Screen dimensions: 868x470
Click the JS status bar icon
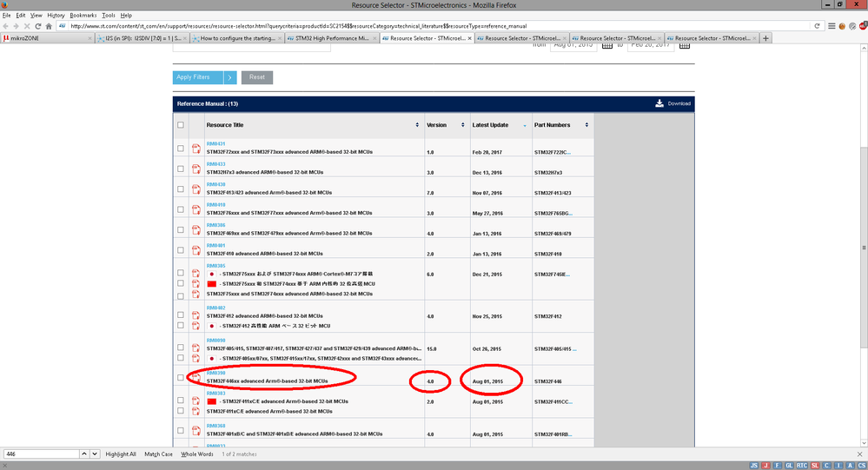coord(754,466)
